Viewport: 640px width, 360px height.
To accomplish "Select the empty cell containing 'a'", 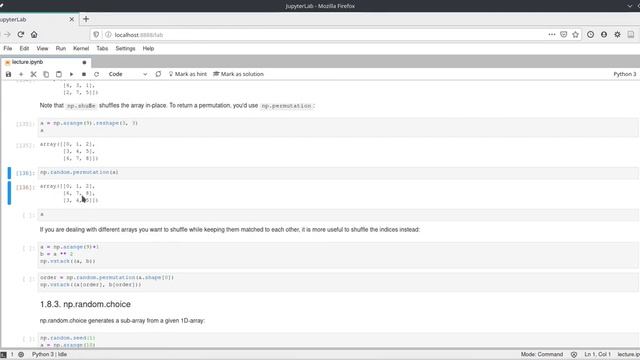I will (338, 215).
